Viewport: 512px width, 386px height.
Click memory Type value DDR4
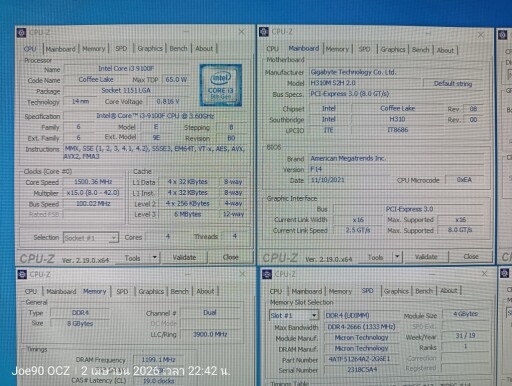coord(80,313)
